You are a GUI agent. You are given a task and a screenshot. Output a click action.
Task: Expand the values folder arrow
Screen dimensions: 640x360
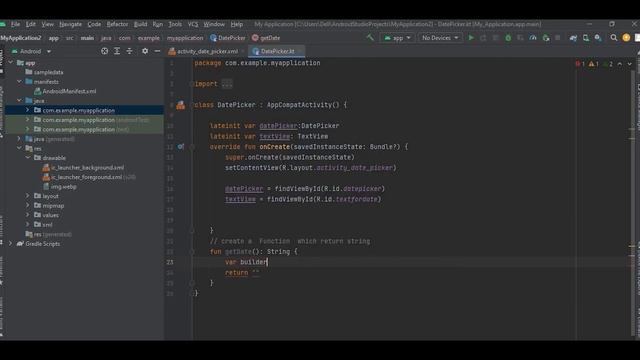coord(27,215)
